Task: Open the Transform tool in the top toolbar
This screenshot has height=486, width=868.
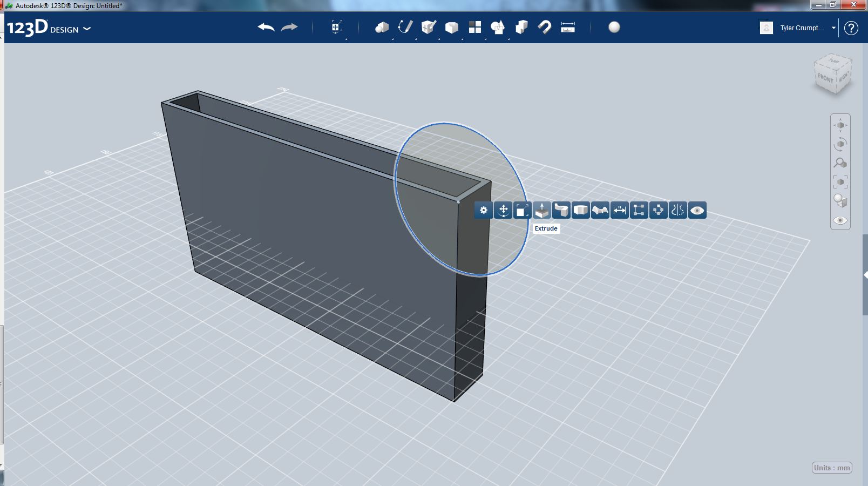Action: click(x=337, y=27)
